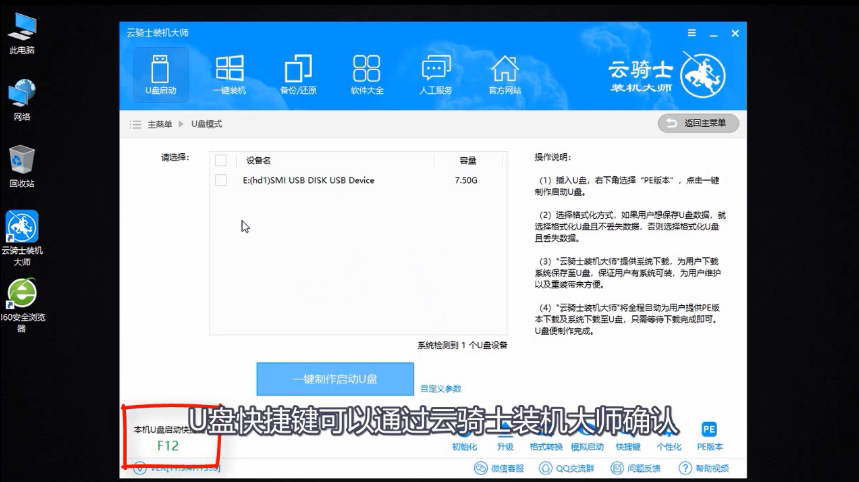Select the E:(hd1)SMI USB DISK device name

click(x=308, y=180)
